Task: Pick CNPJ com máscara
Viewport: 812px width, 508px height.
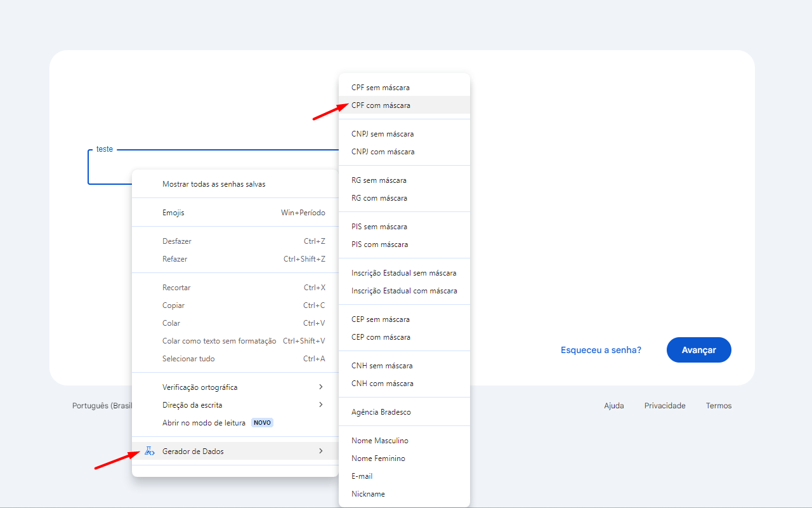Action: pyautogui.click(x=404, y=152)
